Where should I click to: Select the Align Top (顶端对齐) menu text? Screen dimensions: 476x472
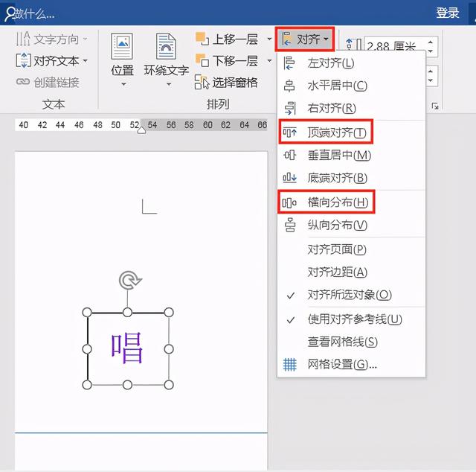click(x=337, y=133)
